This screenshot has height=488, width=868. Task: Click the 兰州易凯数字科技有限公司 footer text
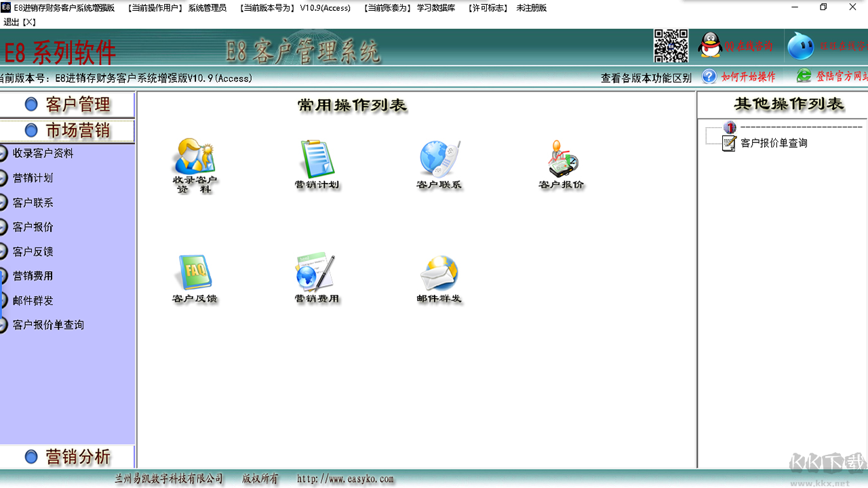coord(169,479)
